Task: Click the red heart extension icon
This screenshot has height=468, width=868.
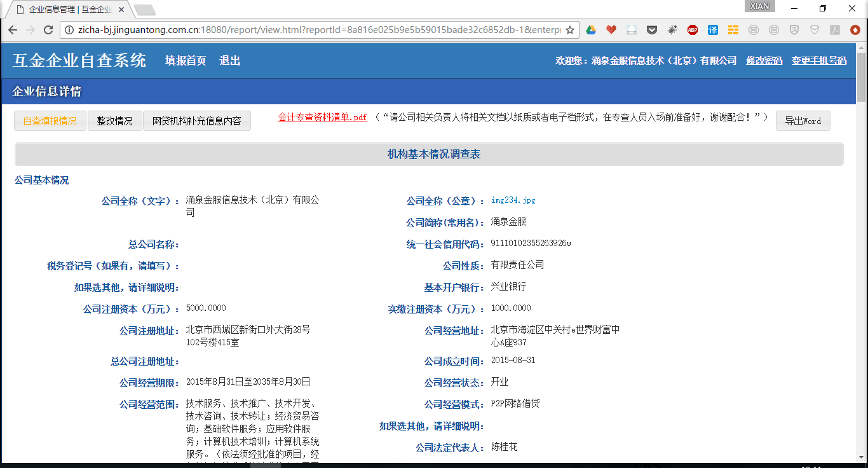Action: 611,30
